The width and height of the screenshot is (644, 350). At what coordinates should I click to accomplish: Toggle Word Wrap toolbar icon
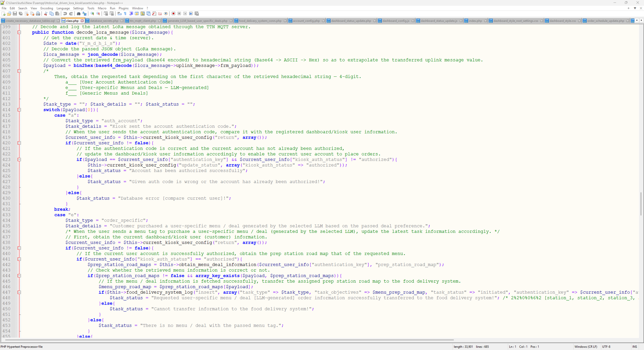(119, 14)
